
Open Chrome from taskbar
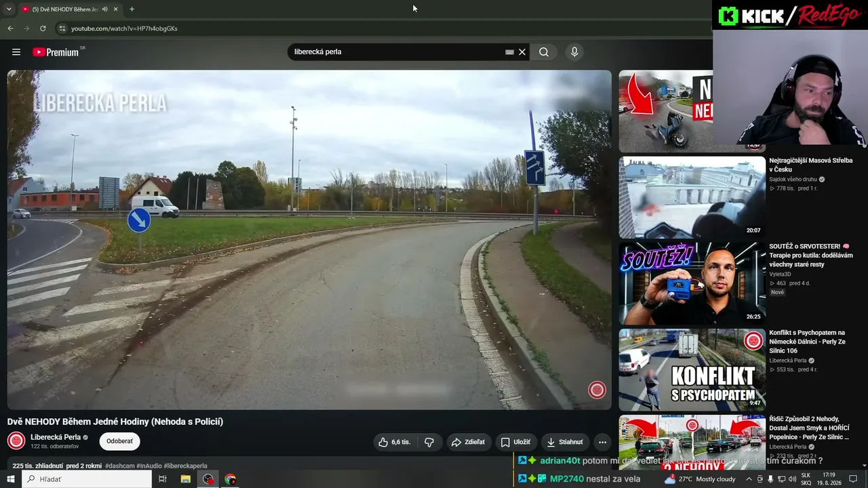[231, 479]
